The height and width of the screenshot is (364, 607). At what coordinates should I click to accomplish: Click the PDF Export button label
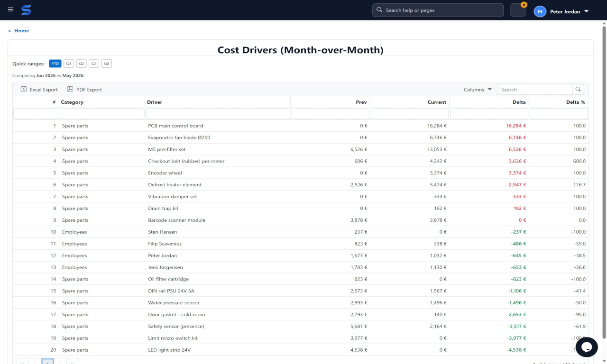point(89,90)
